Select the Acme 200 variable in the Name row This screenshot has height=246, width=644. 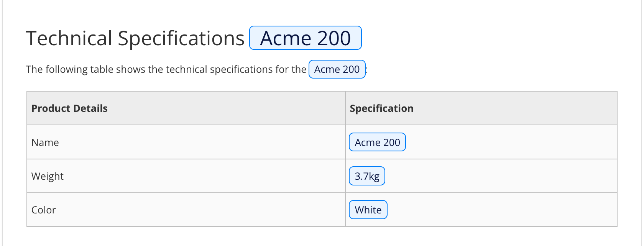377,143
